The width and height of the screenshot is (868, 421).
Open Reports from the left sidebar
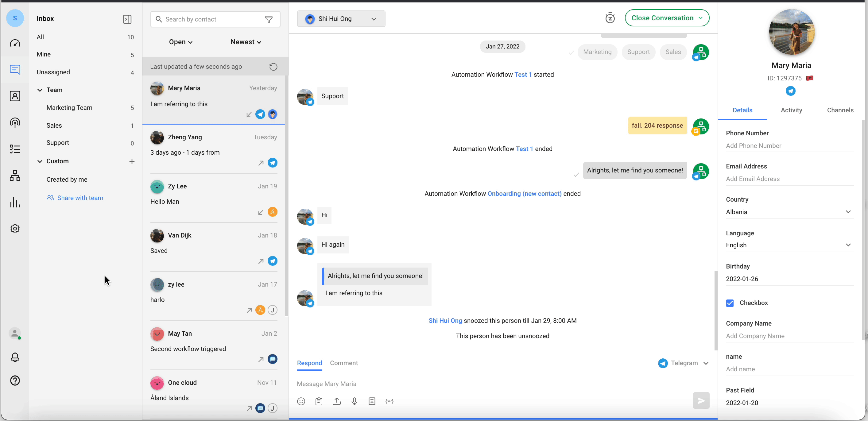point(15,202)
